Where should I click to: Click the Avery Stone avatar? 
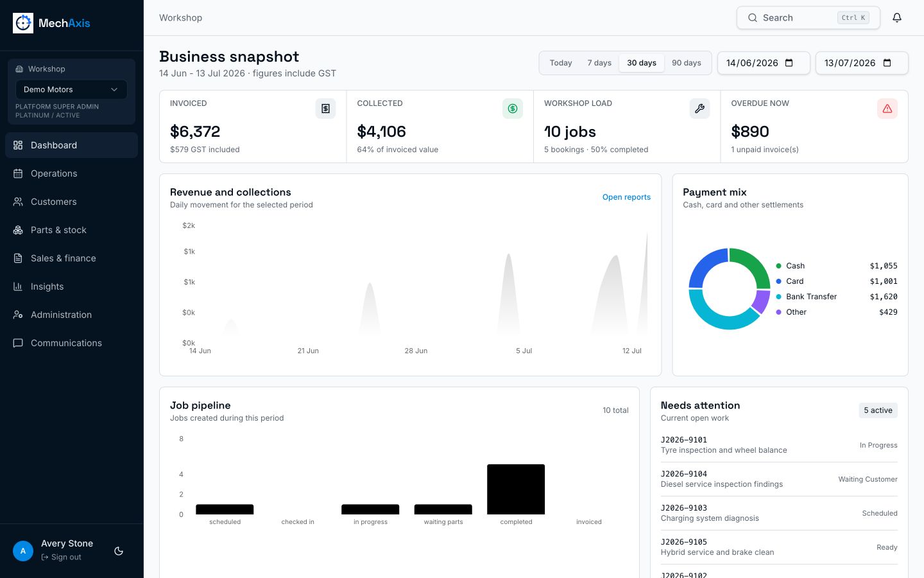(23, 551)
